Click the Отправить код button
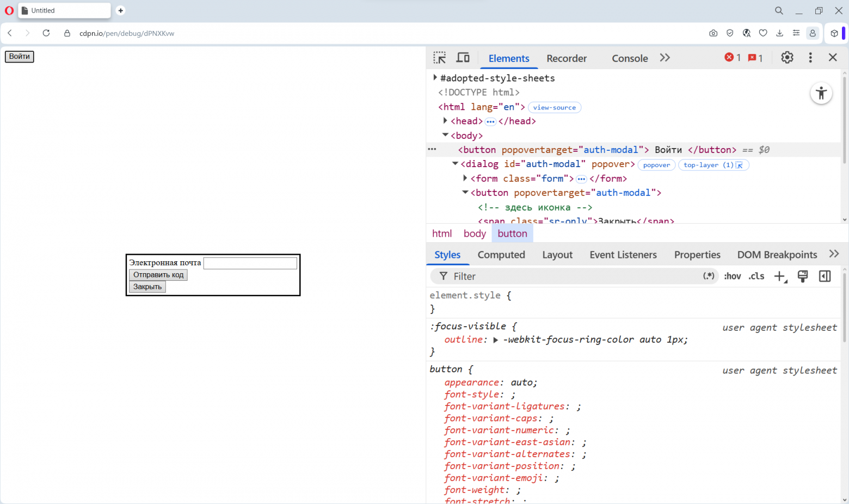The width and height of the screenshot is (849, 504). 158,275
